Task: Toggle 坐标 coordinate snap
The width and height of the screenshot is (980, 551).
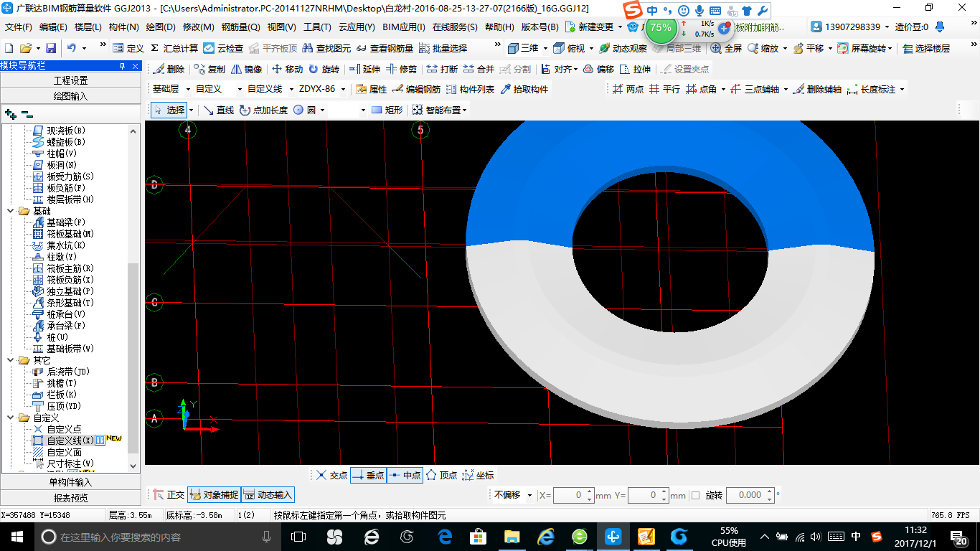Action: point(478,475)
